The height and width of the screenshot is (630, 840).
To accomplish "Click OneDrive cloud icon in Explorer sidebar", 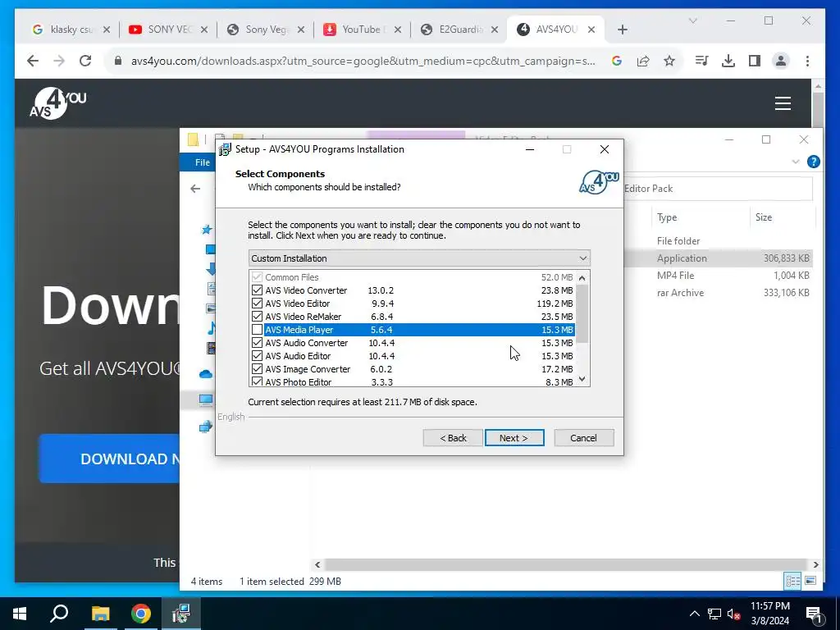I will [206, 374].
